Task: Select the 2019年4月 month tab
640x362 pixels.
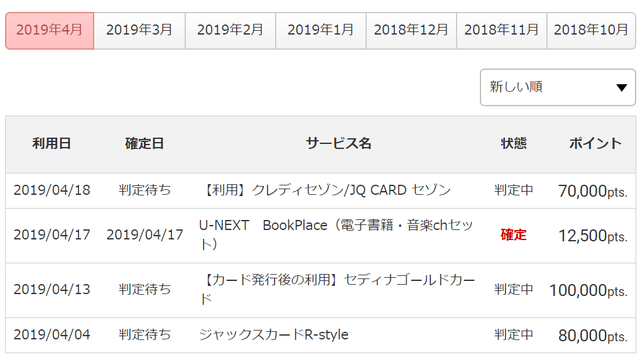Action: [x=49, y=31]
